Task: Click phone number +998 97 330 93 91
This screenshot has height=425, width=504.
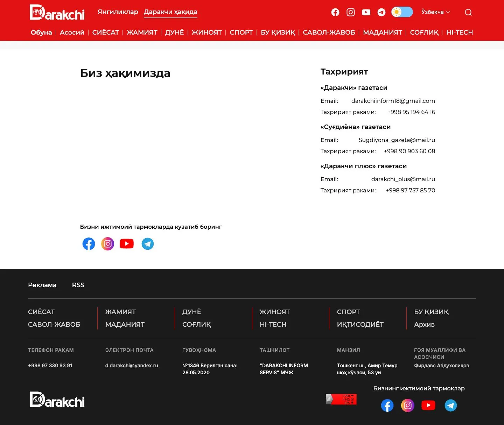Action: click(x=50, y=366)
